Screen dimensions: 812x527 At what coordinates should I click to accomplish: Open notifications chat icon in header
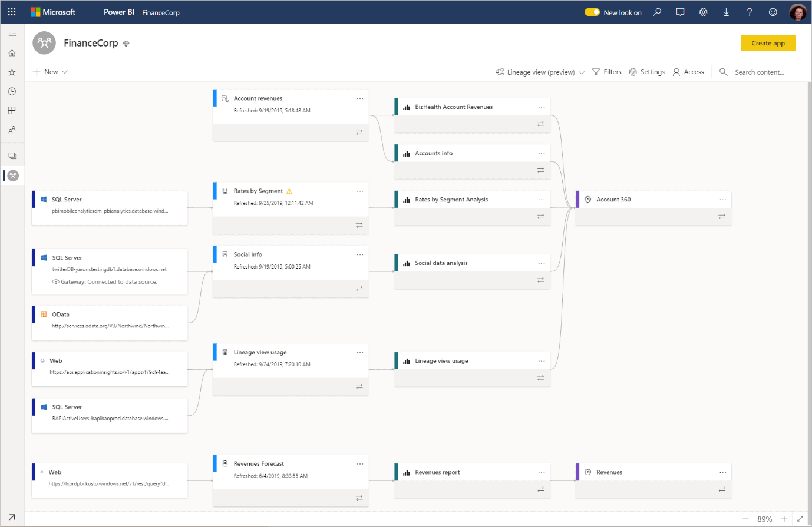click(x=680, y=12)
